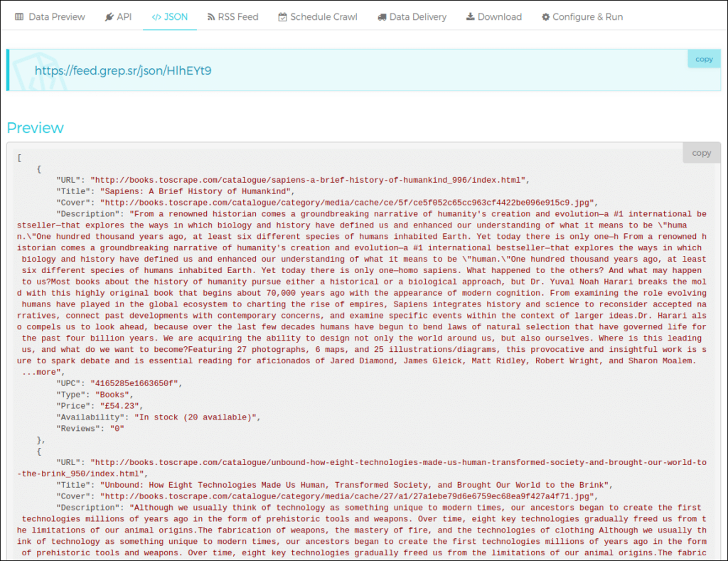Click the Download arrow icon

point(471,17)
